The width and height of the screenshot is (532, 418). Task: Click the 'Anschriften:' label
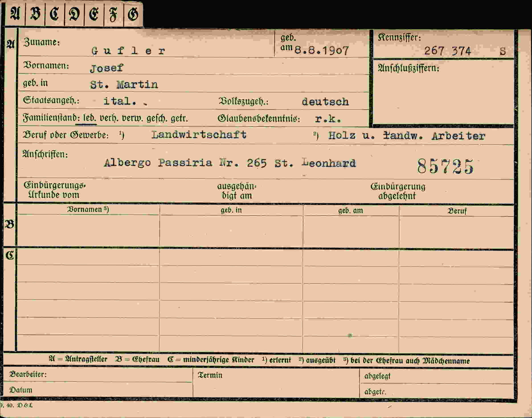(x=45, y=154)
